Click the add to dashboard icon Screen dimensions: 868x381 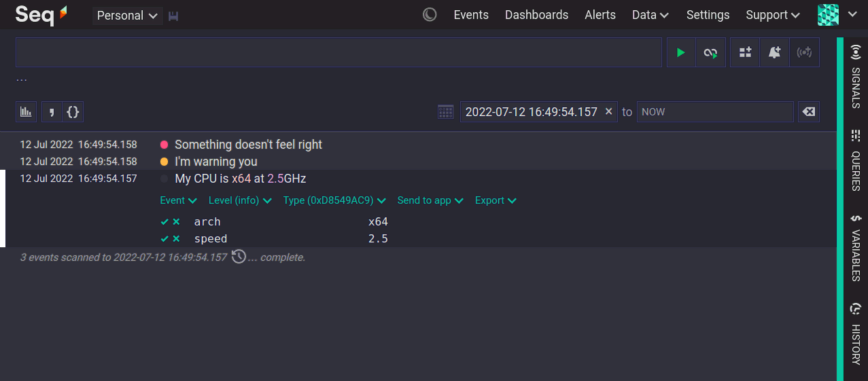tap(745, 52)
